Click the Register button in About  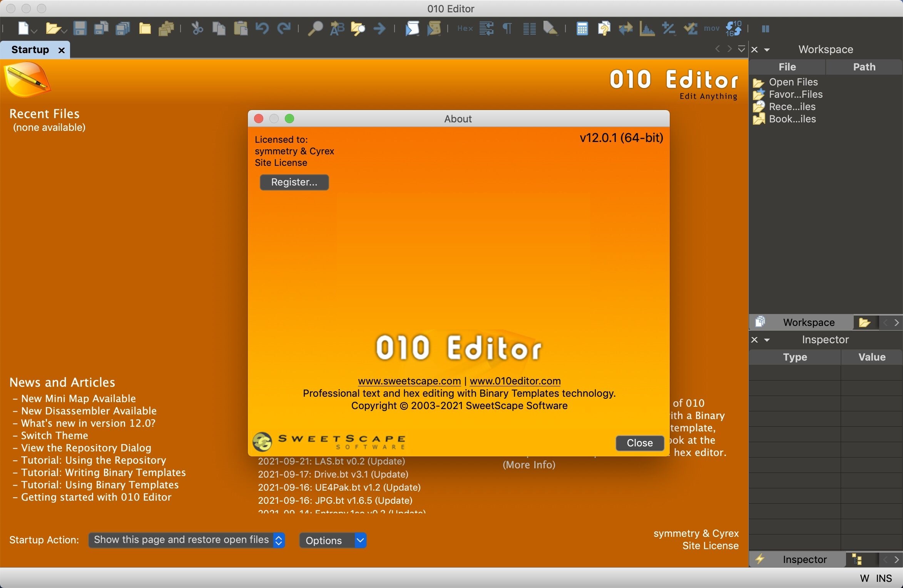pyautogui.click(x=294, y=182)
